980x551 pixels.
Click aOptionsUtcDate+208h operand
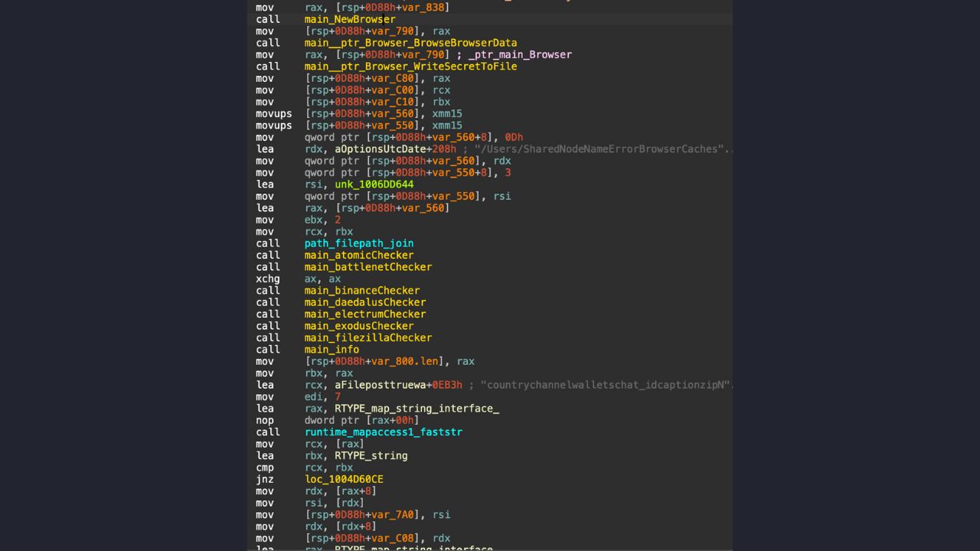[395, 149]
